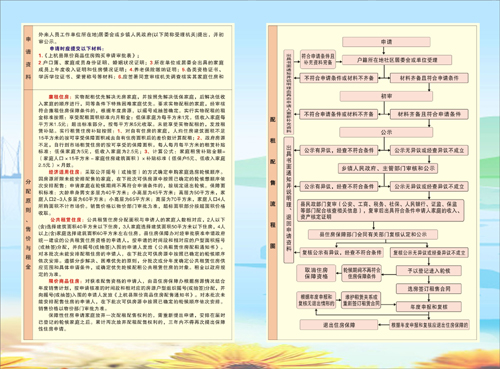
Task: Select the 予以登记进入轮候 box
Action: [429, 271]
